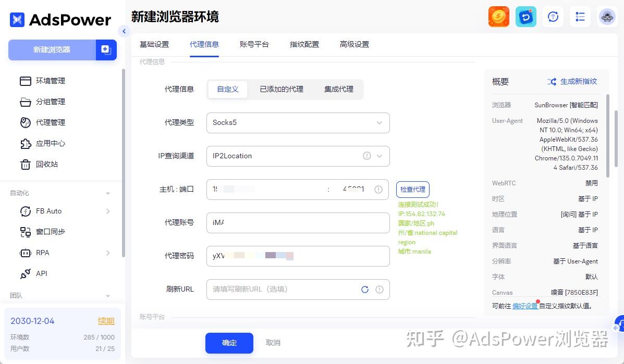Switch to 已添加的代理 option
The width and height of the screenshot is (624, 364).
(281, 89)
